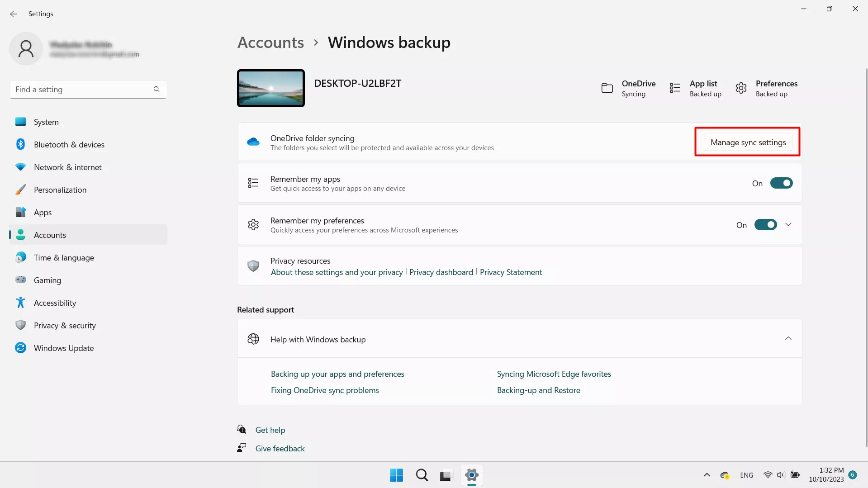This screenshot has width=868, height=488.
Task: Click the search magnifier in Find a setting
Action: tap(157, 90)
